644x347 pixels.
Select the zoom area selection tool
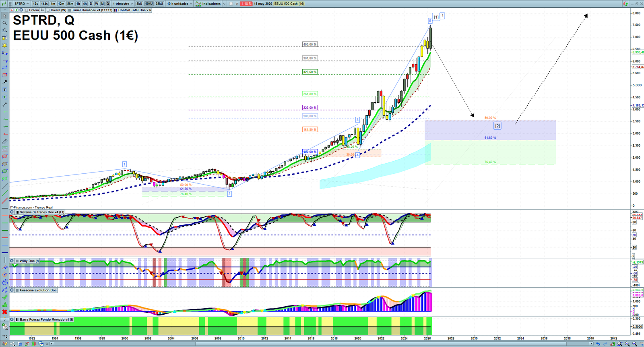click(4, 30)
